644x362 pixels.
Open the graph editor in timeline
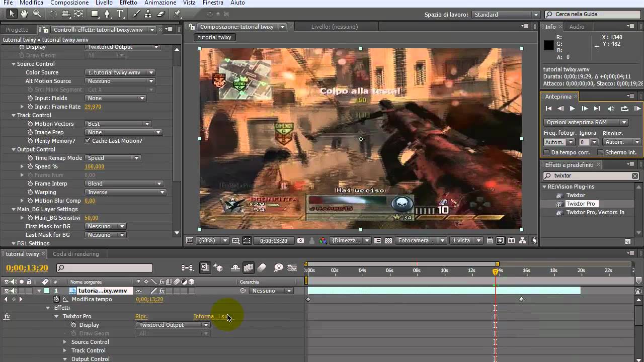(292, 268)
